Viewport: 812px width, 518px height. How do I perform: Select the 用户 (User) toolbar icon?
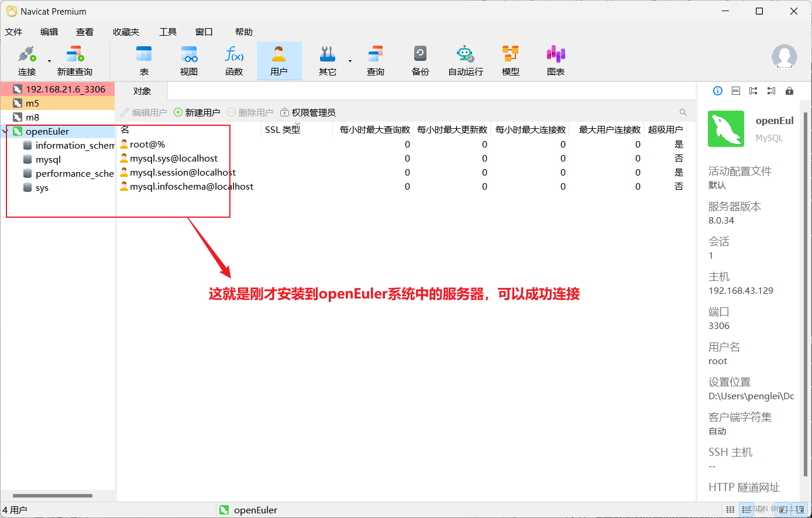click(279, 61)
